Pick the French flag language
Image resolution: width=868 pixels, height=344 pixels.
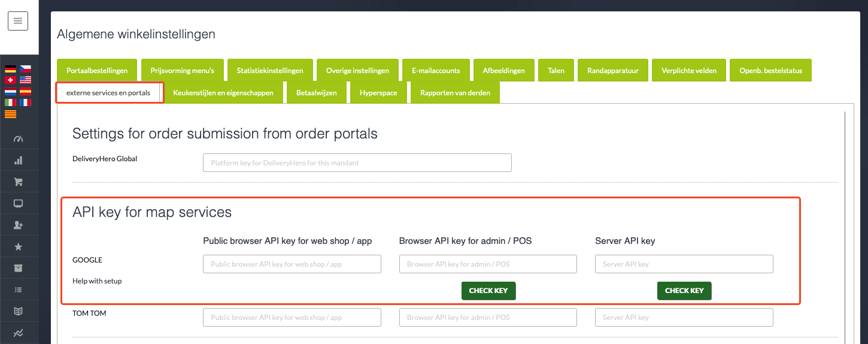tap(25, 102)
